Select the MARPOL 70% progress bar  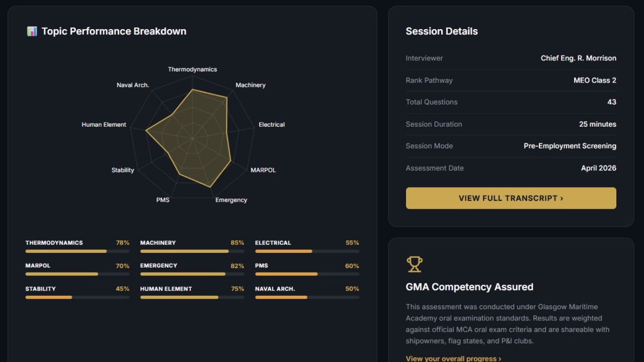(x=77, y=274)
